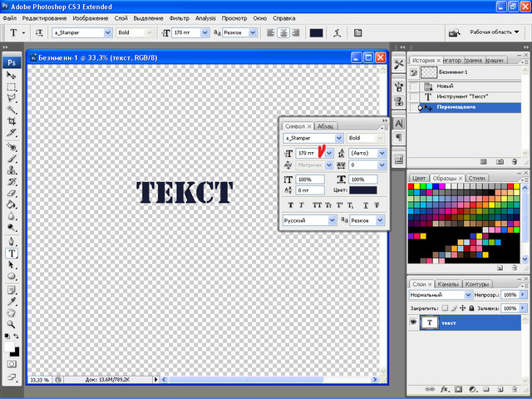The height and width of the screenshot is (399, 532).
Task: Select the Horizontal Type tool in the toolbox
Action: click(11, 253)
